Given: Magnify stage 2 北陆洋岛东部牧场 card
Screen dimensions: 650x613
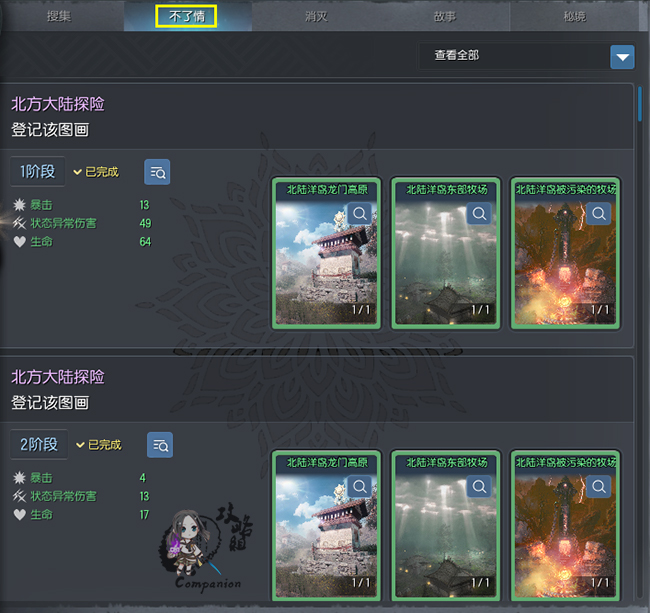Looking at the screenshot, I should click(x=479, y=486).
